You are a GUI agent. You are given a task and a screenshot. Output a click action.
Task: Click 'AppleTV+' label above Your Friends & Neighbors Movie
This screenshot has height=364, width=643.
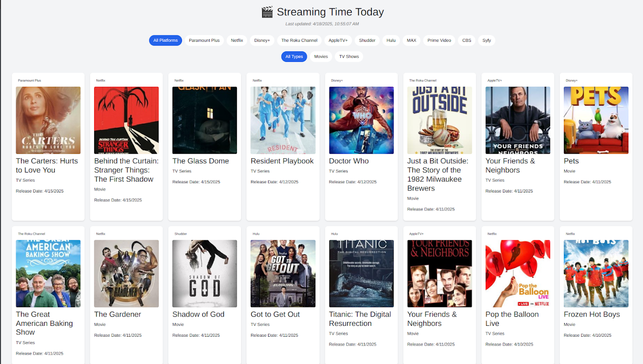click(416, 234)
